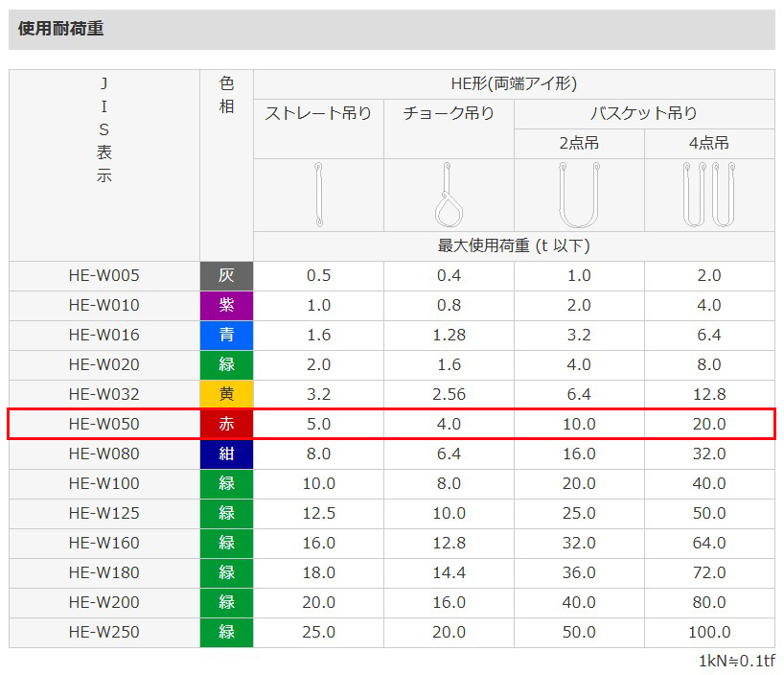Click the 5.0 straight value for HE-W050
This screenshot has height=675, width=784.
point(318,425)
